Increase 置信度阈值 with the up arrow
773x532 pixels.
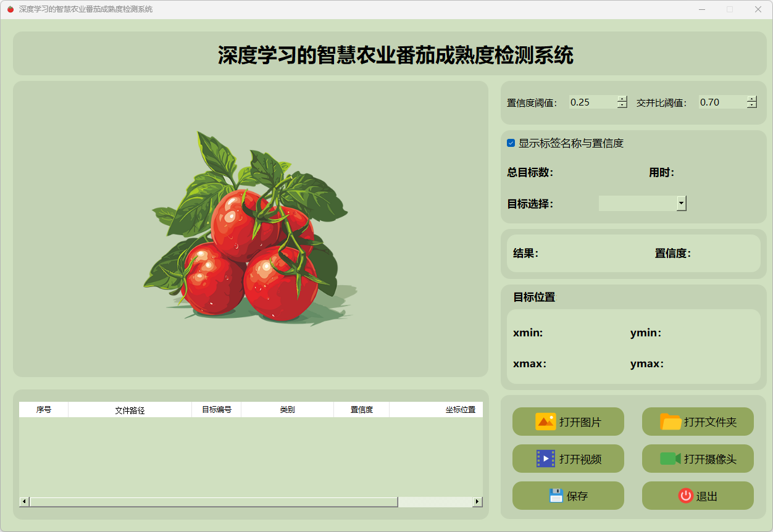click(x=622, y=99)
